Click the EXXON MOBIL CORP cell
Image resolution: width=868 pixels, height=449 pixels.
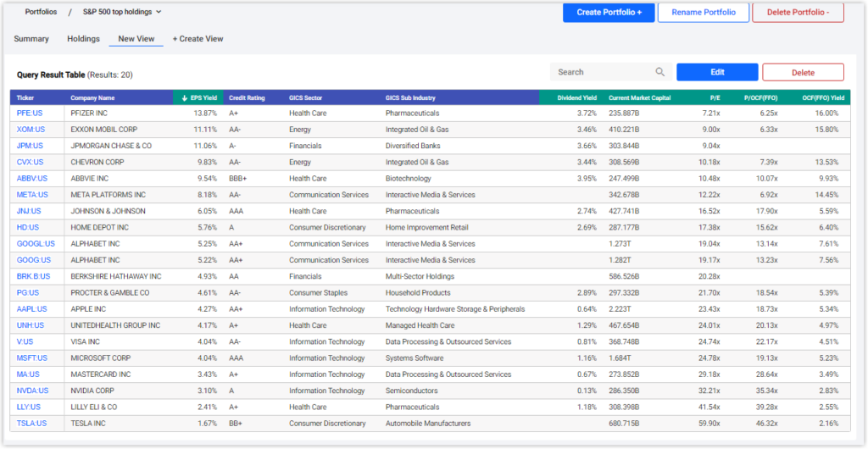[x=104, y=130]
